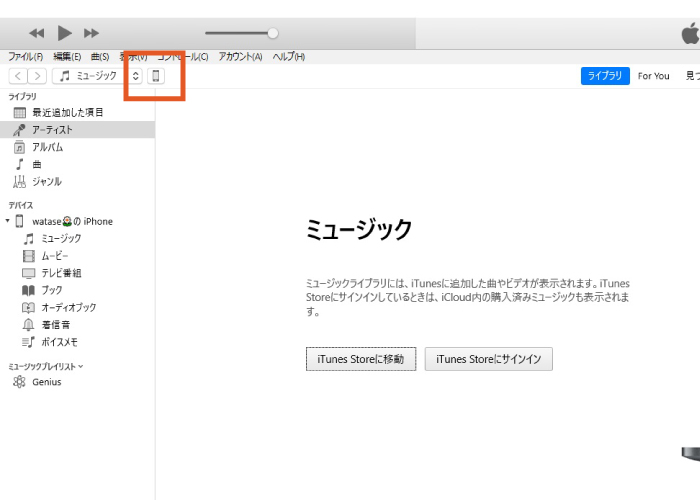Image resolution: width=700 pixels, height=500 pixels.
Task: Click the device music note icon
Action: (29, 239)
